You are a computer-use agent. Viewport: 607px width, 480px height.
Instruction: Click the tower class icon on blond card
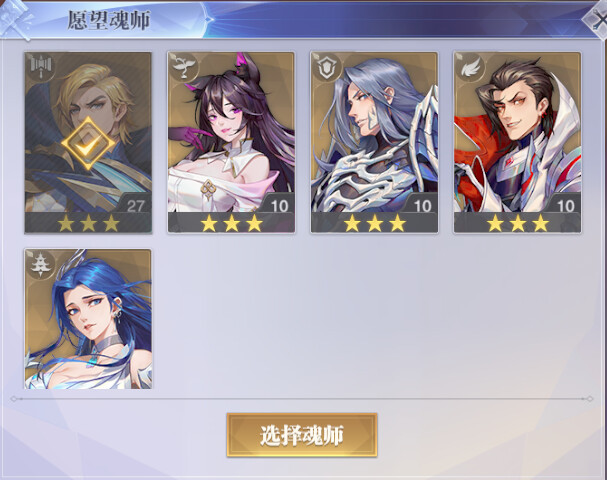41,67
